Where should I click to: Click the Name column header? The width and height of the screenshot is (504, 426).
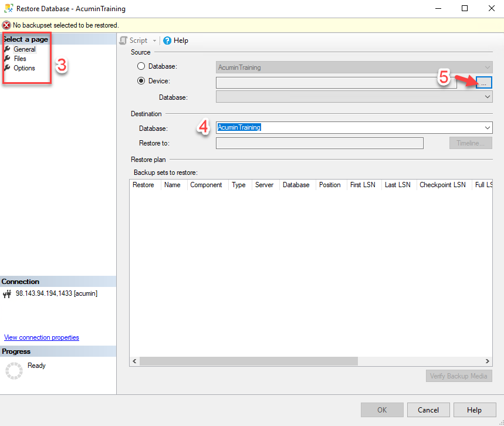(174, 185)
